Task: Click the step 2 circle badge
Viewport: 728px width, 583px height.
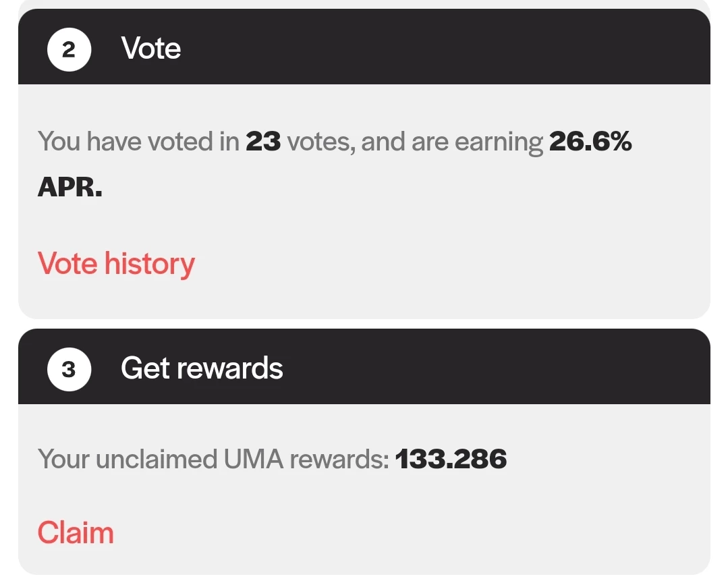Action: click(x=69, y=49)
